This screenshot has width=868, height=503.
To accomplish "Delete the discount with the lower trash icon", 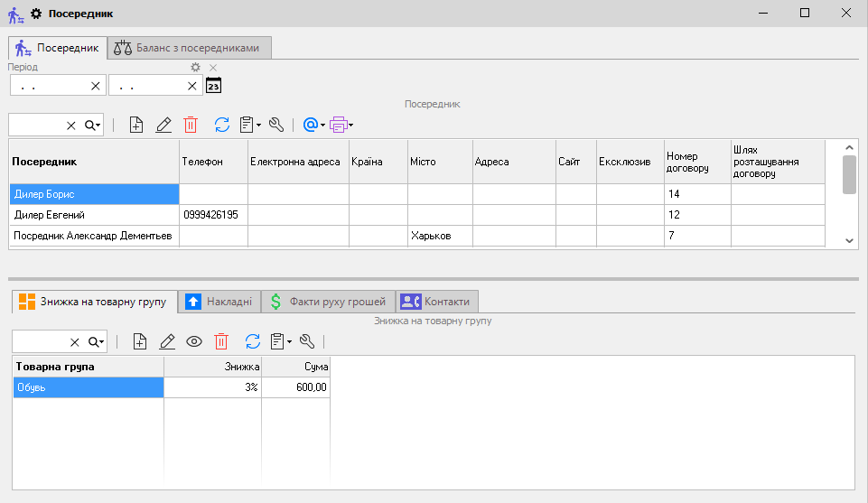I will click(x=221, y=341).
